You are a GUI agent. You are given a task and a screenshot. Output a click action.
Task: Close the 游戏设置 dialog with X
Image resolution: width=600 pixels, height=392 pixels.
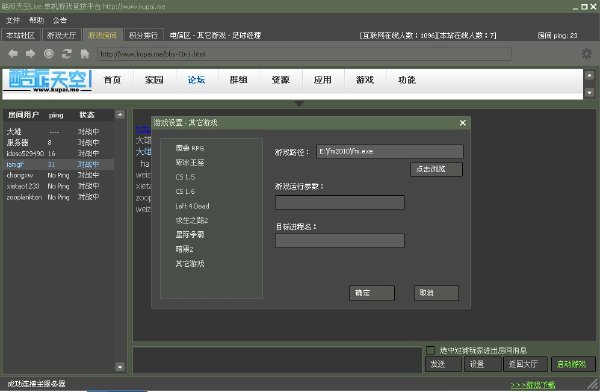point(463,123)
